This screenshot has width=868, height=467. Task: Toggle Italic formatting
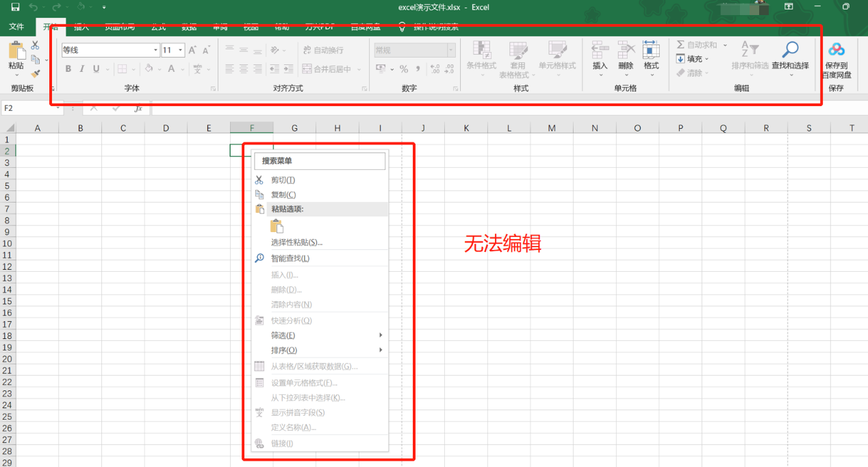coord(82,69)
